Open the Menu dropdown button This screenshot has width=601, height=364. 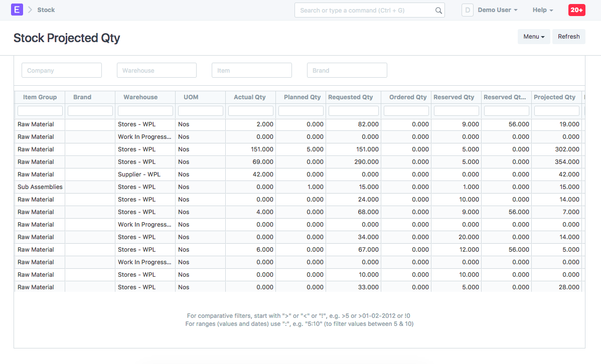click(533, 37)
